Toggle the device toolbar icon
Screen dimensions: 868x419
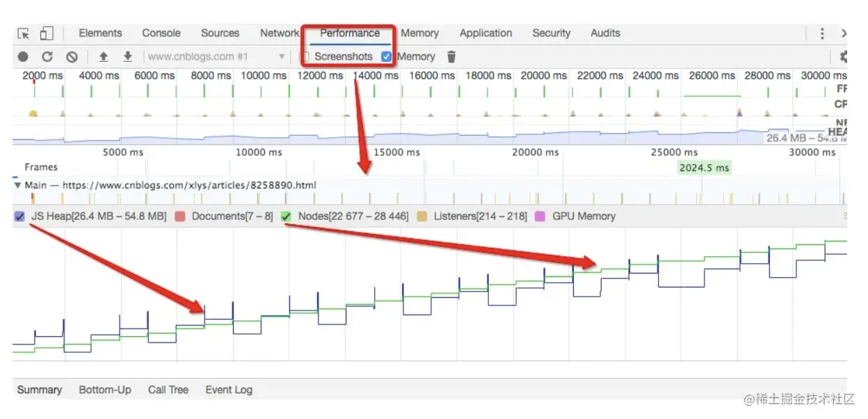(x=47, y=33)
